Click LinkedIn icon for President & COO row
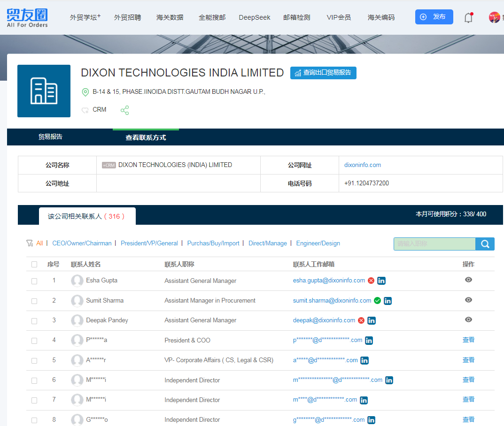The height and width of the screenshot is (426, 504). [x=369, y=341]
